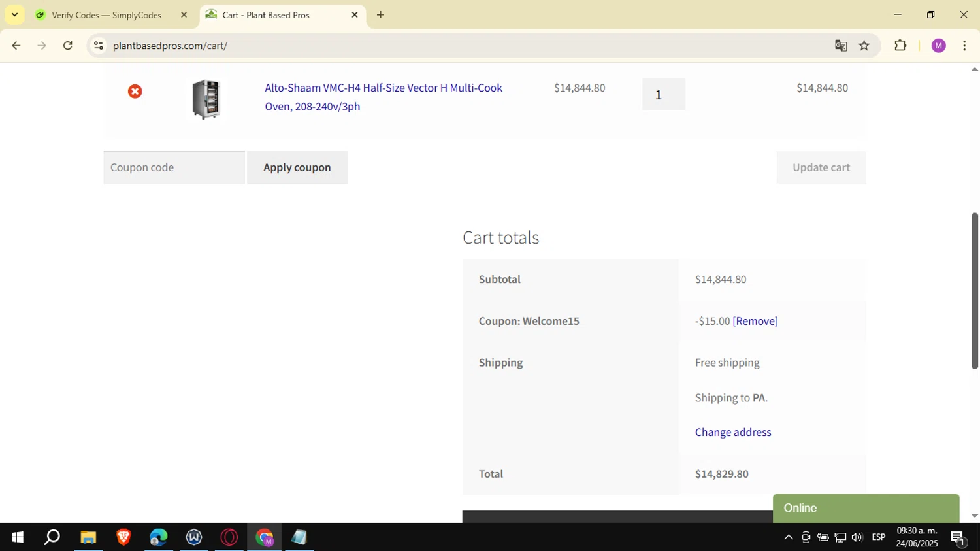
Task: Open the Extensions puzzle icon
Action: pos(900,46)
